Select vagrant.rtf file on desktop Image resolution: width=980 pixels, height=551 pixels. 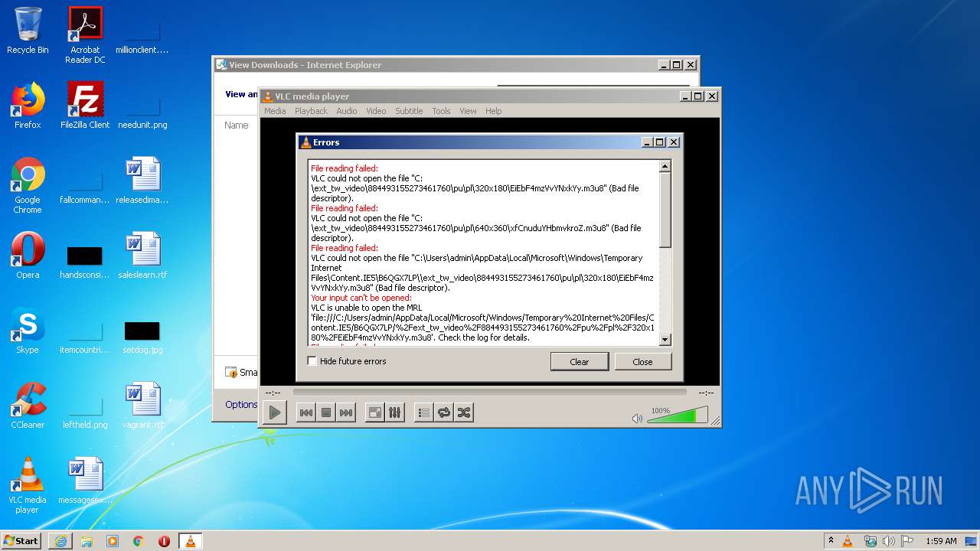tap(142, 406)
